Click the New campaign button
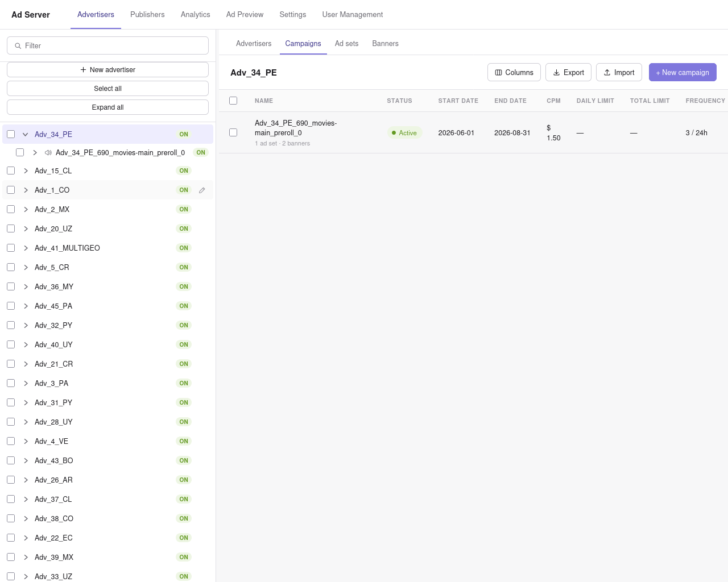Viewport: 728px width, 582px height. click(x=682, y=73)
